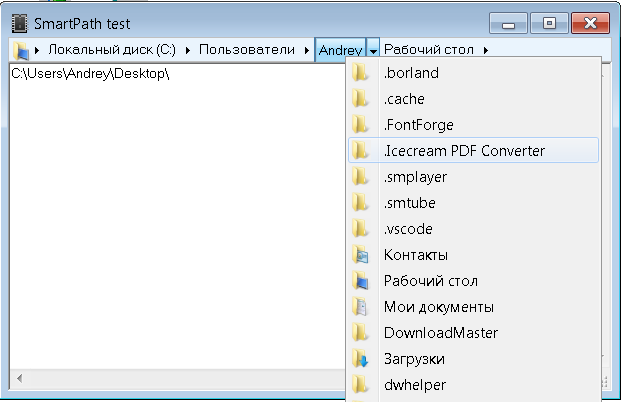Click the .cache folder icon
Image resolution: width=624 pixels, height=402 pixels.
(361, 99)
